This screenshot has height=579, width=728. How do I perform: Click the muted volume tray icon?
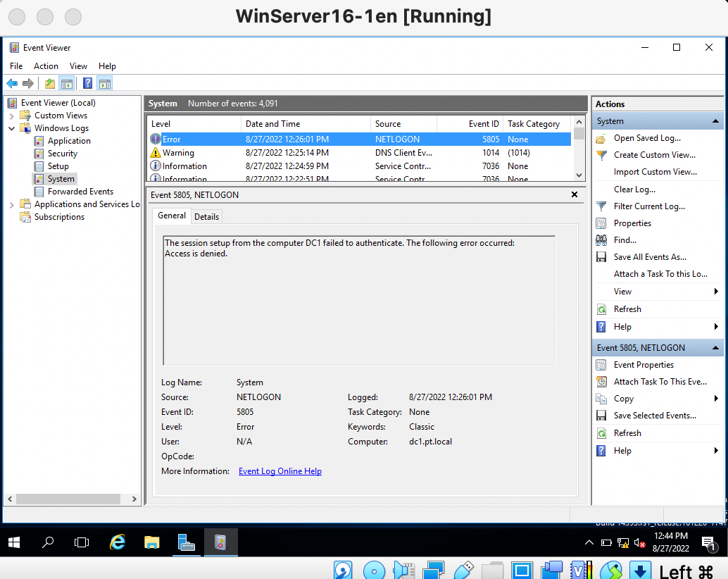[640, 543]
